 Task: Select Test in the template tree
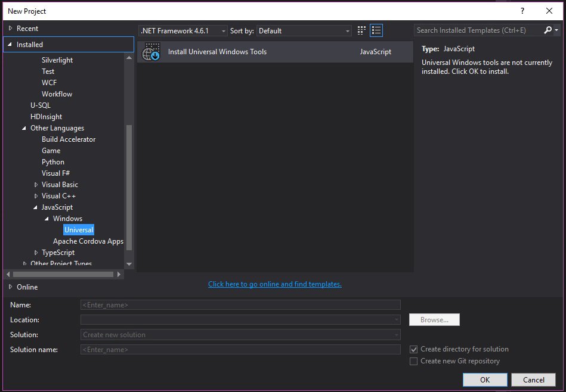48,71
